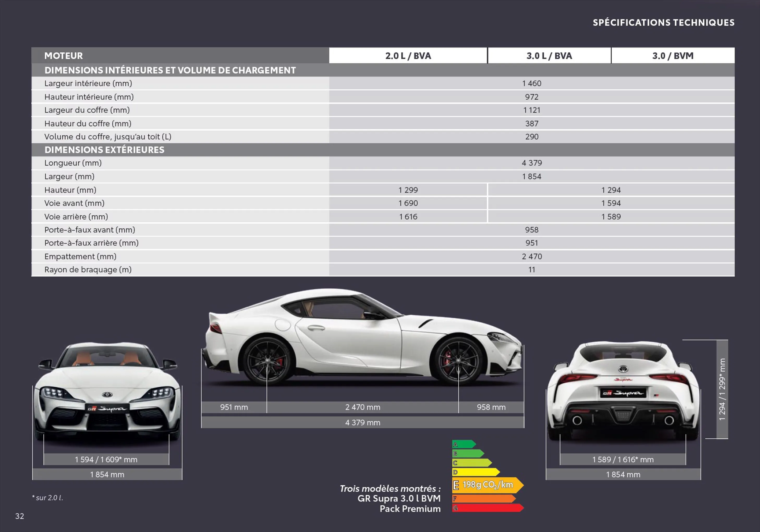Click the "Hauteur (mm)" row label

70,190
